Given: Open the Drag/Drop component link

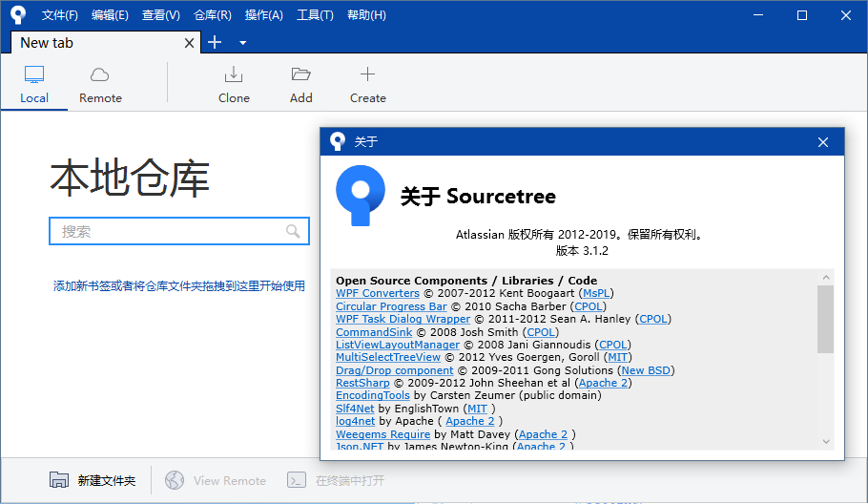Looking at the screenshot, I should pyautogui.click(x=394, y=370).
